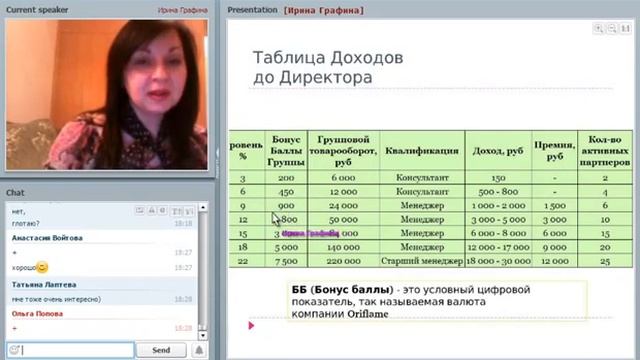The height and width of the screenshot is (360, 640).
Task: Click table header 'Групповой товарооборот, руб'
Action: point(343,151)
